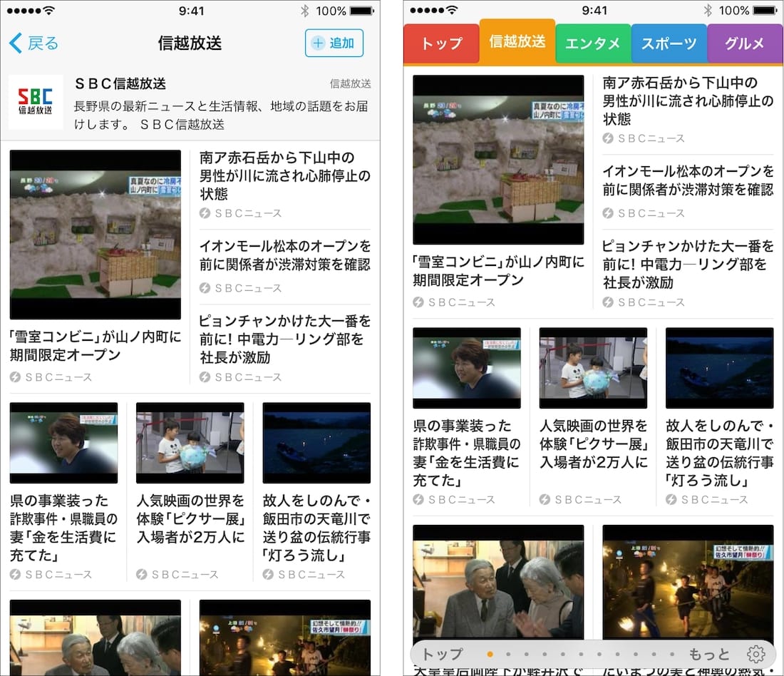Open 雪室コンビニ headline text on right screen
784x676 pixels.
(x=498, y=271)
